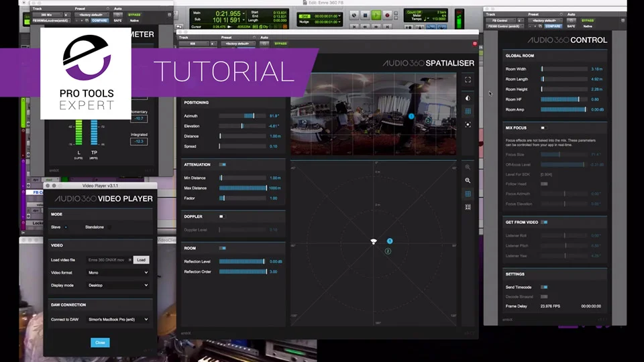This screenshot has width=644, height=362.
Task: Toggle the Room switch in Spatialiser
Action: click(x=222, y=248)
